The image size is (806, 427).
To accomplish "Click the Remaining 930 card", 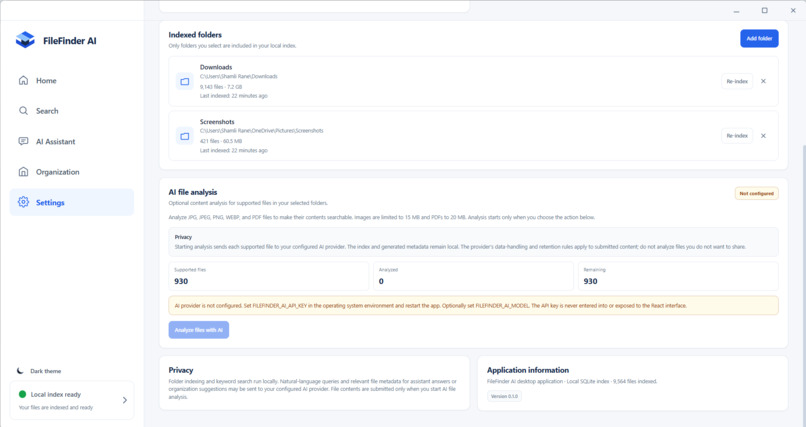I will 678,276.
